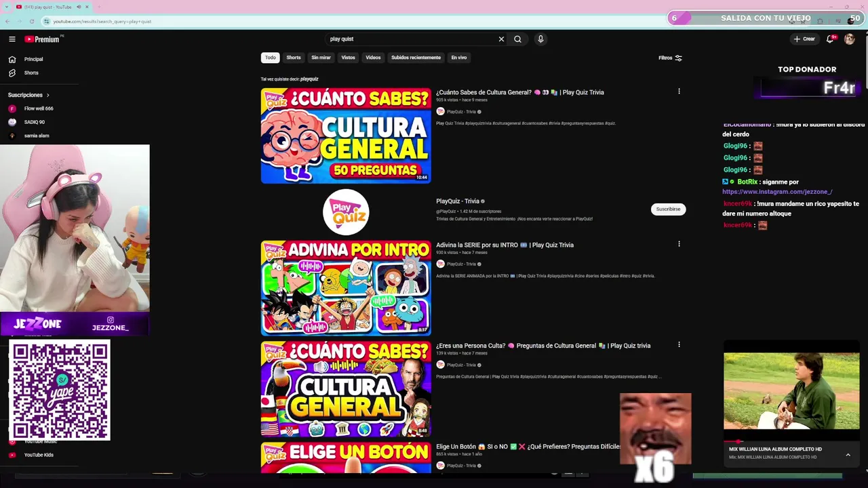Open Flow well 666 subscription channel
868x488 pixels.
pyautogui.click(x=39, y=108)
